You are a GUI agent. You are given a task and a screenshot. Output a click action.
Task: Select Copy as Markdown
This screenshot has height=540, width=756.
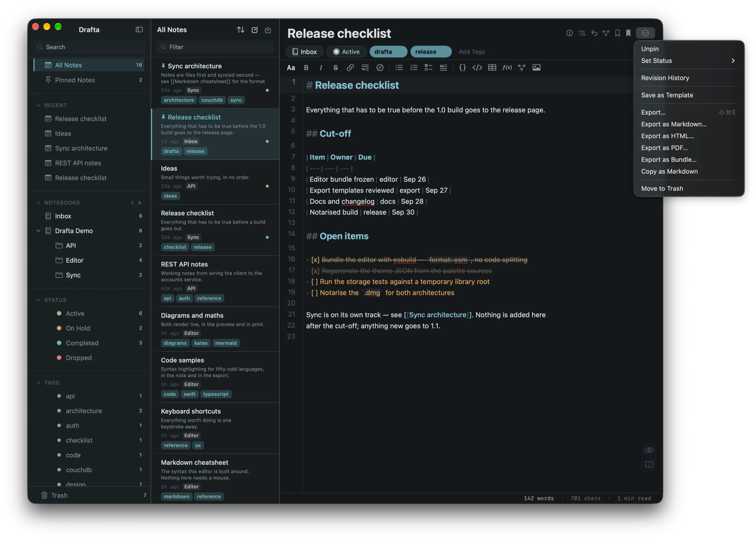[688, 171]
